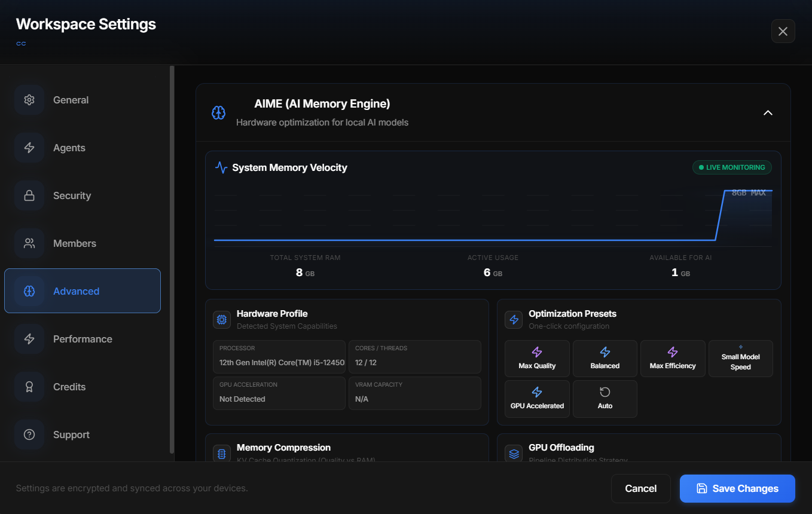Select the Balanced optimization preset
This screenshot has height=514, width=812.
(x=605, y=359)
